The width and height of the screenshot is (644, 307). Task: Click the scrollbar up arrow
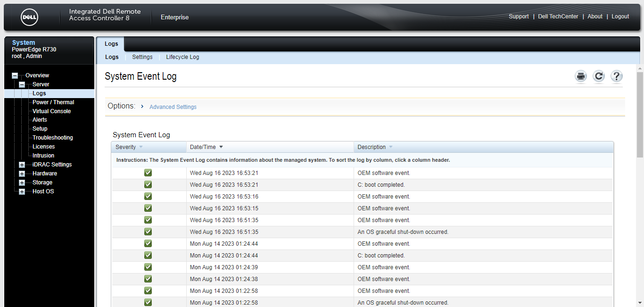tap(640, 68)
